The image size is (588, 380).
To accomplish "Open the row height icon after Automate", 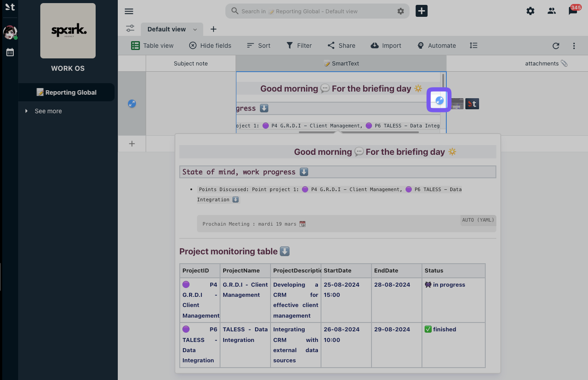I will click(473, 46).
